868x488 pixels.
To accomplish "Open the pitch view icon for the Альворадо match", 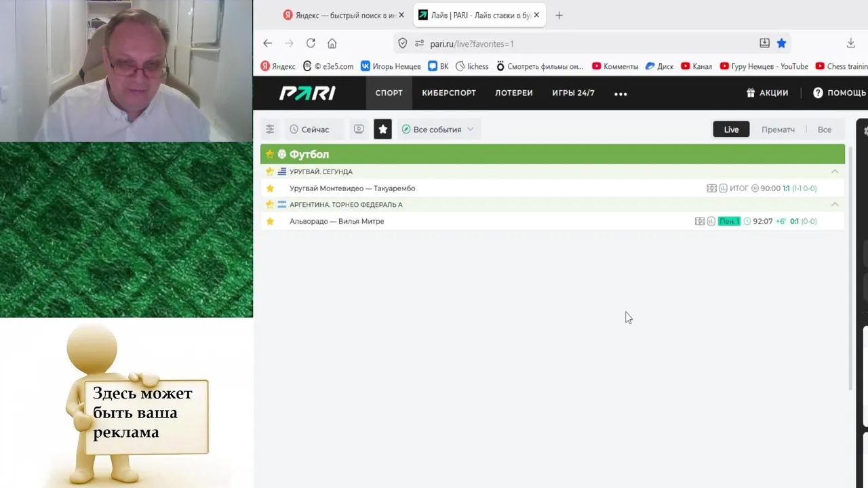I will coord(700,222).
